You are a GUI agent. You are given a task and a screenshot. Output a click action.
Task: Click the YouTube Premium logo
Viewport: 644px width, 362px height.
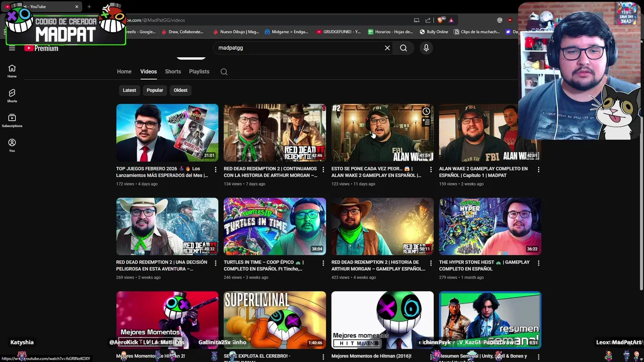(x=41, y=48)
